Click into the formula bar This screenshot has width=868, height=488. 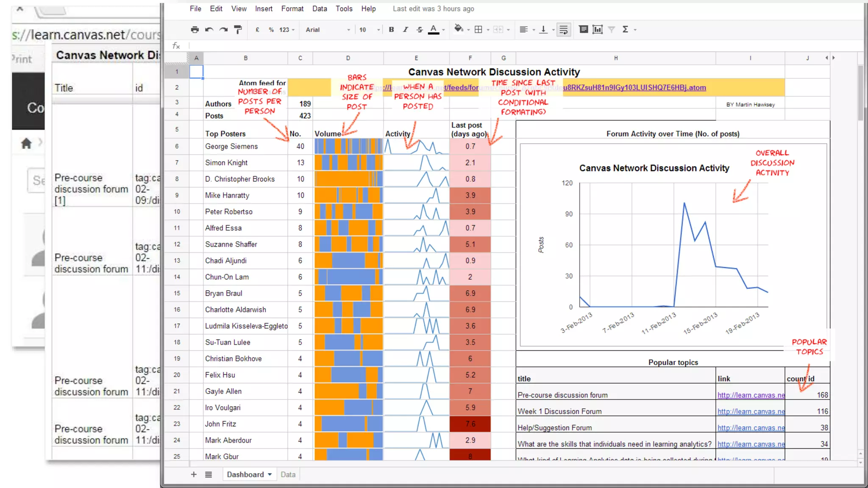tap(526, 46)
